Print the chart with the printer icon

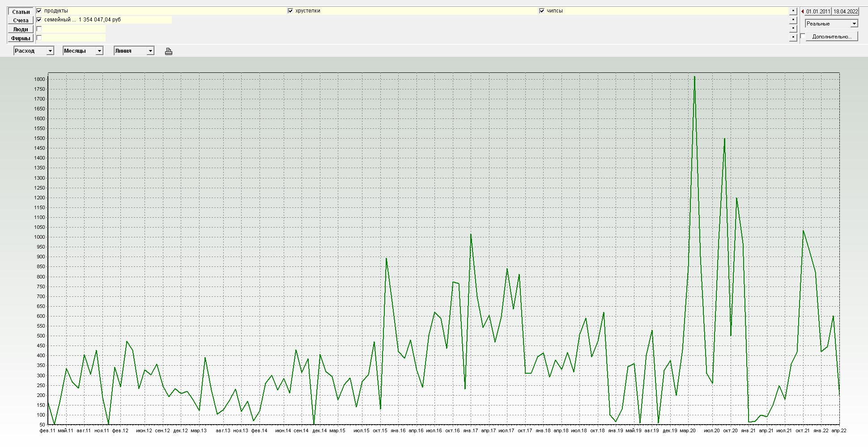pyautogui.click(x=169, y=51)
